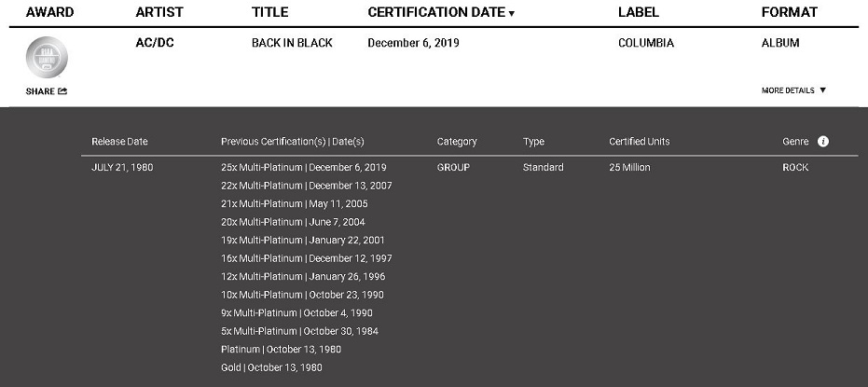The image size is (868, 387).
Task: Click the Columbia label name
Action: pyautogui.click(x=646, y=43)
